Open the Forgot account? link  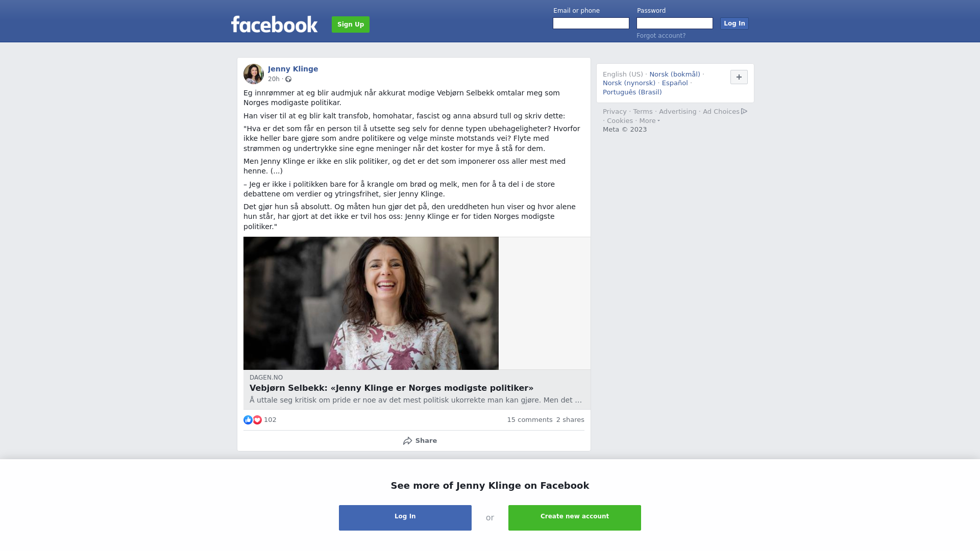click(661, 36)
